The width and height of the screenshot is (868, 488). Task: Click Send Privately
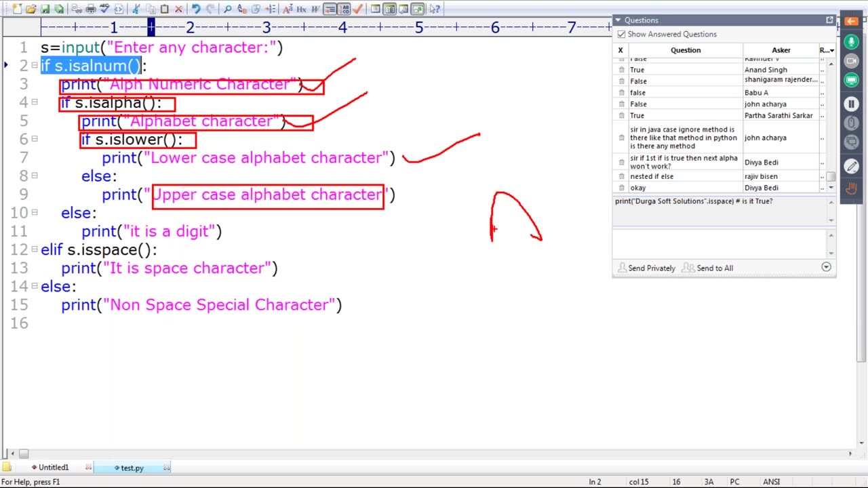click(646, 268)
